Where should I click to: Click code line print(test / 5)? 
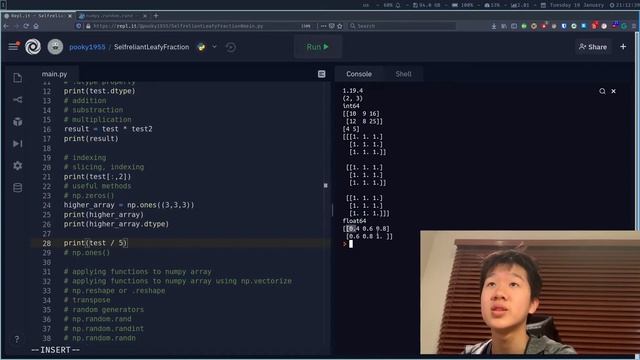[x=95, y=243]
